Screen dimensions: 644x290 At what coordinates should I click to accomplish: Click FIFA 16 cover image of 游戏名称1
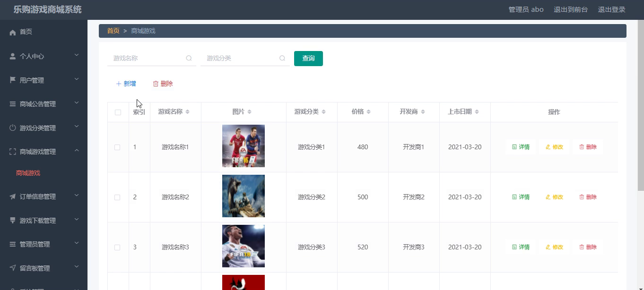pos(244,146)
